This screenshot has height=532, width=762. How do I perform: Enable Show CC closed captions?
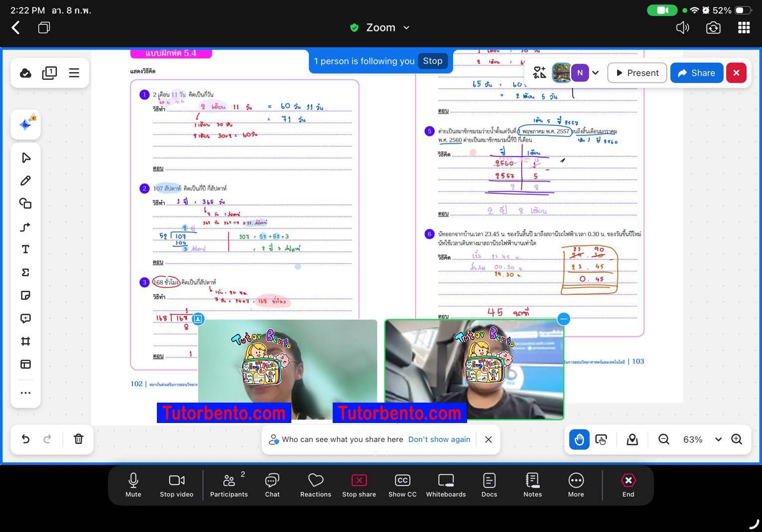tap(402, 484)
